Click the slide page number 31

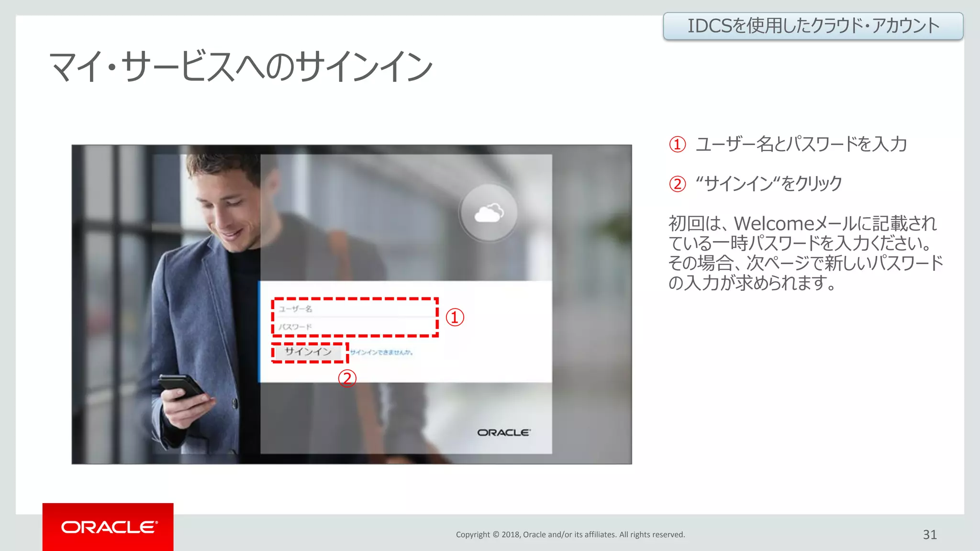click(x=930, y=535)
